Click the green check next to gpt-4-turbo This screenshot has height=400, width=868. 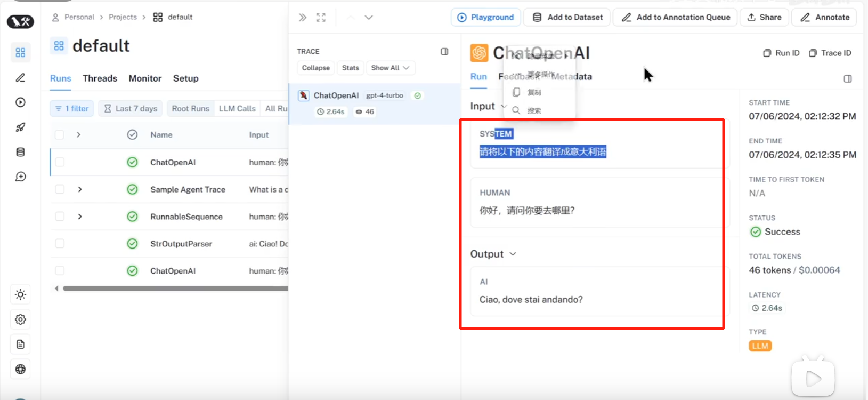click(418, 95)
